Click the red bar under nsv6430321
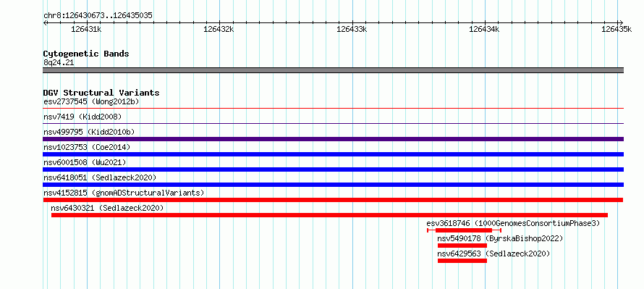The height and width of the screenshot is (289, 644). point(329,215)
